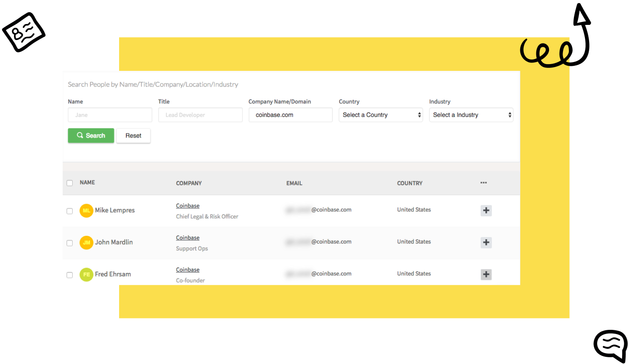
Task: Check the box beside Mike Lempres
Action: click(70, 211)
